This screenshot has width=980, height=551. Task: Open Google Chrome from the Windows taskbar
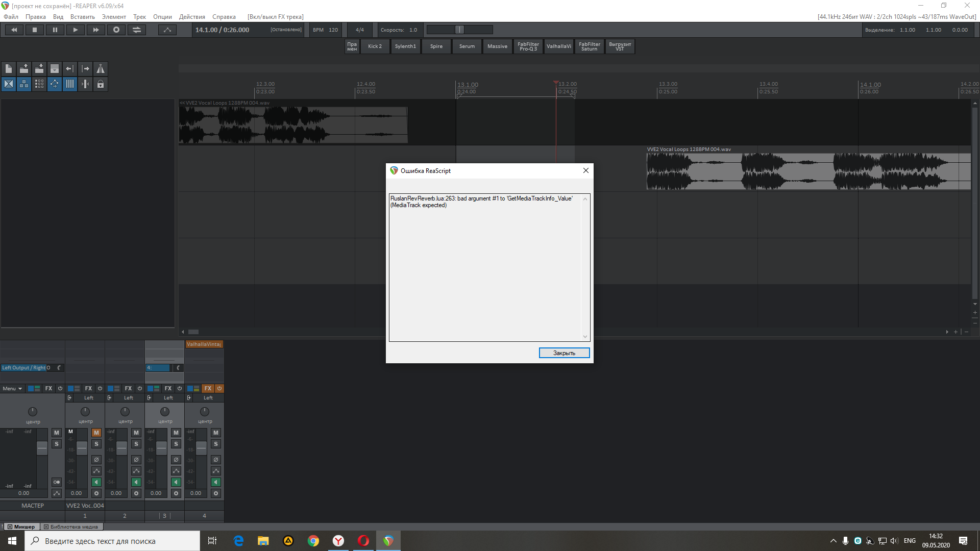coord(313,541)
